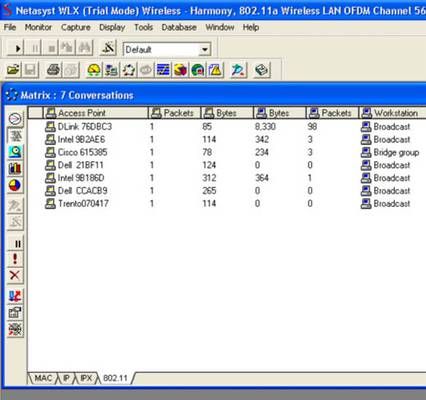Screen dimensions: 426x400
Task: Open the pie chart icon in sidebar
Action: (15, 186)
